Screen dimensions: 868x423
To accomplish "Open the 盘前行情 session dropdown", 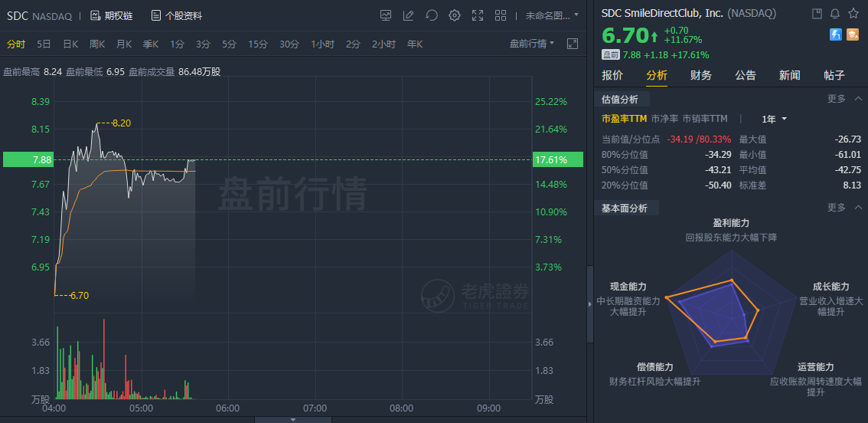I will coord(531,44).
